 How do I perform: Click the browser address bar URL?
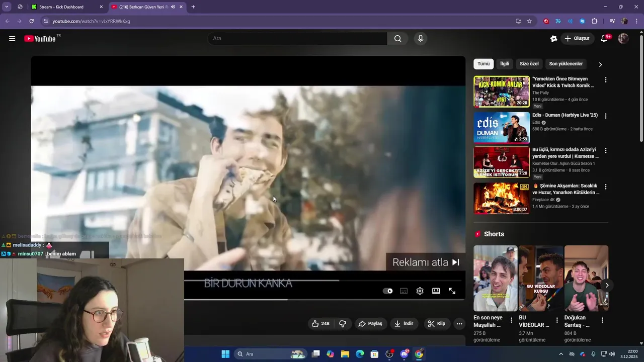coord(91,21)
